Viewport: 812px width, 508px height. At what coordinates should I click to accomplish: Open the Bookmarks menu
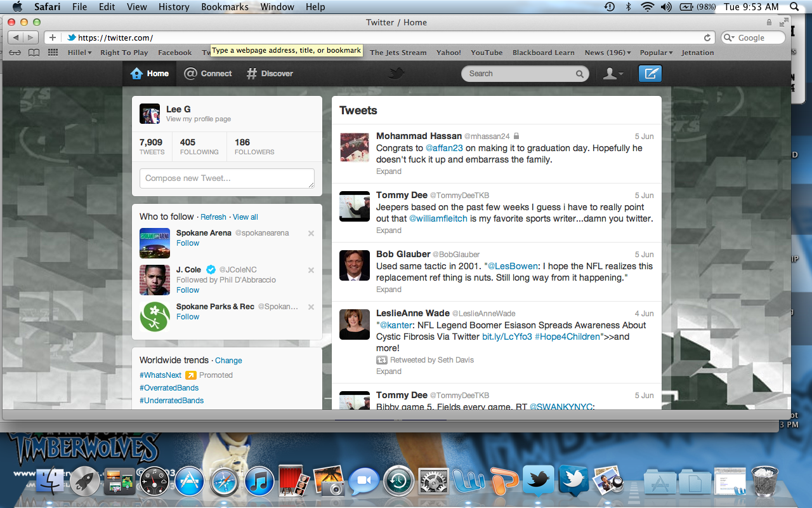pyautogui.click(x=225, y=7)
